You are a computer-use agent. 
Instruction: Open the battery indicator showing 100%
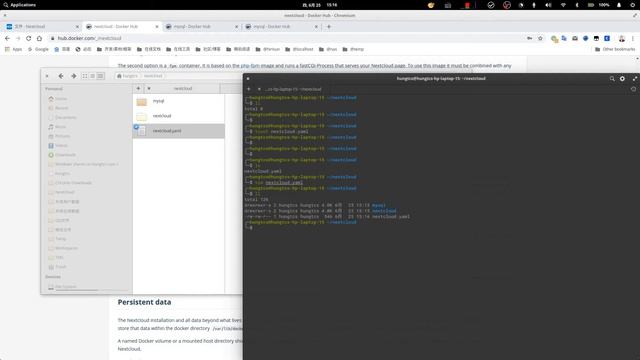[x=598, y=5]
